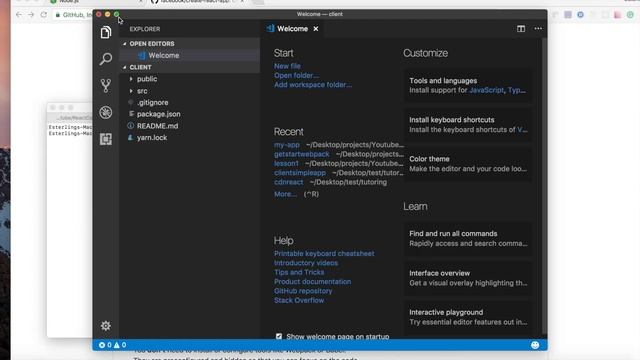Viewport: 640px width, 360px height.
Task: Expand the src folder
Action: click(x=189, y=91)
